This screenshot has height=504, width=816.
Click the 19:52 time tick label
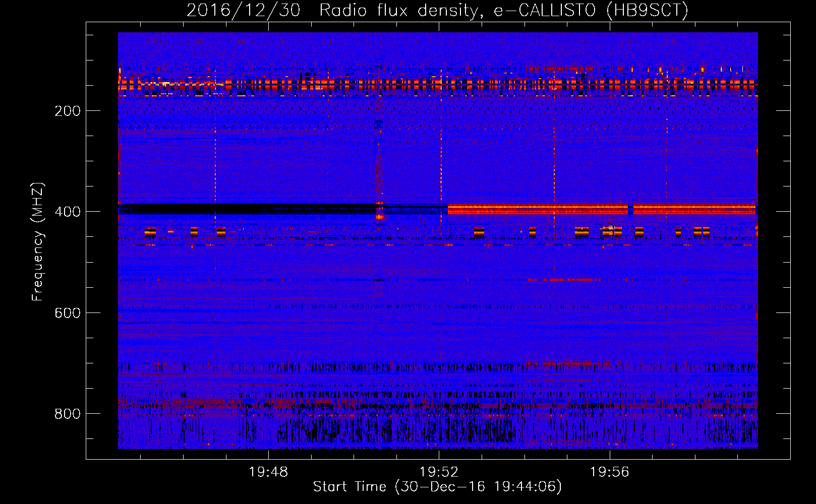click(x=439, y=472)
